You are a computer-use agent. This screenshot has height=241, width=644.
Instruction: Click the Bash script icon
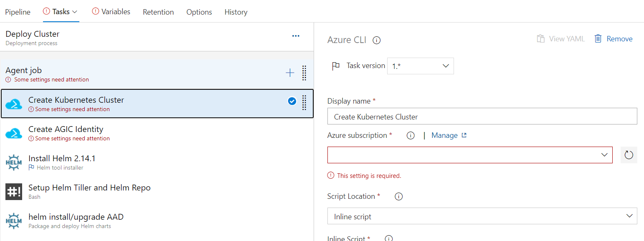pos(14,192)
